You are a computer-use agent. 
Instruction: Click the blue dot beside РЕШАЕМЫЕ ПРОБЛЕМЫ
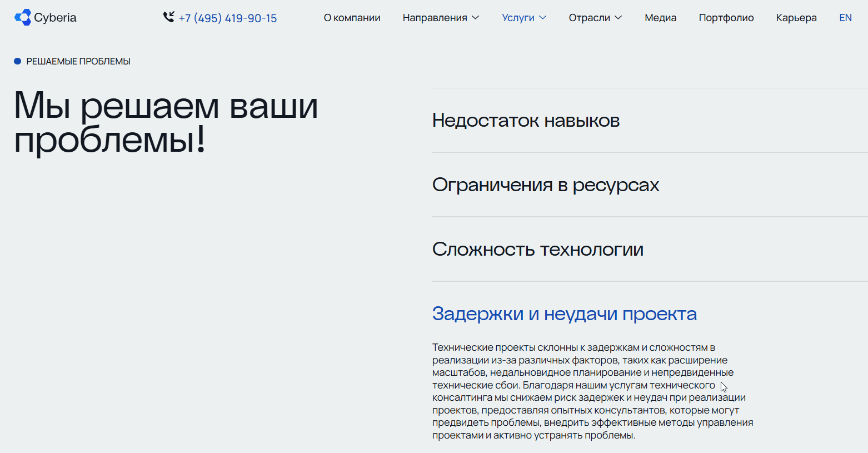[x=17, y=61]
